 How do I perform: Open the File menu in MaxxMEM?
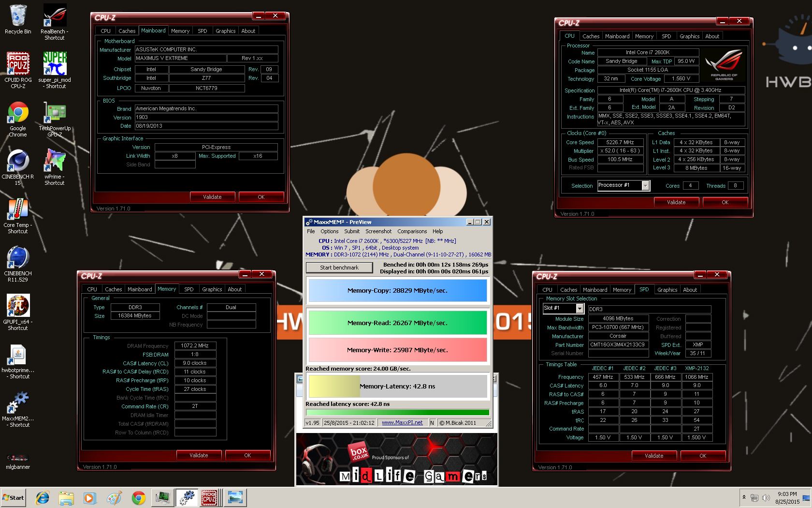click(x=311, y=232)
